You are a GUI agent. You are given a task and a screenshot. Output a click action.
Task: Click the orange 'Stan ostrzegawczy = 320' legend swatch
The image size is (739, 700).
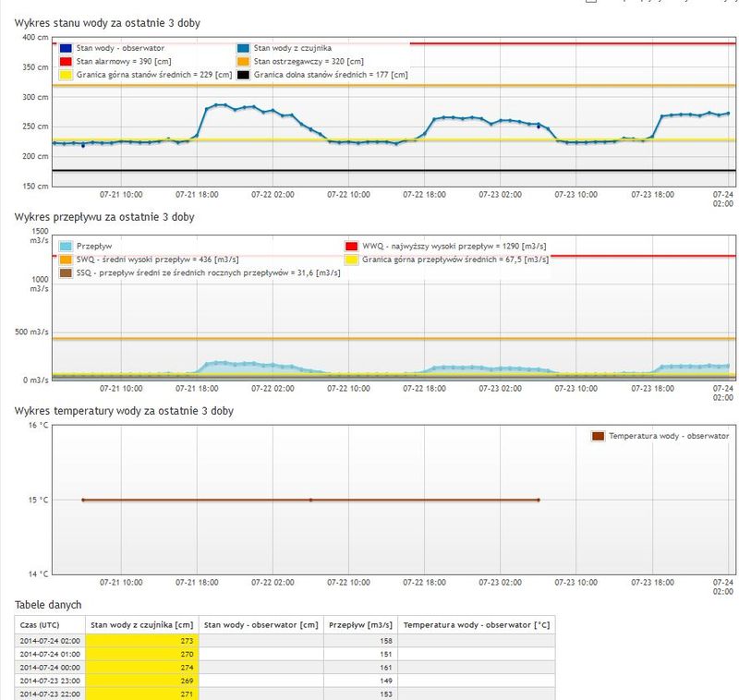coord(244,61)
